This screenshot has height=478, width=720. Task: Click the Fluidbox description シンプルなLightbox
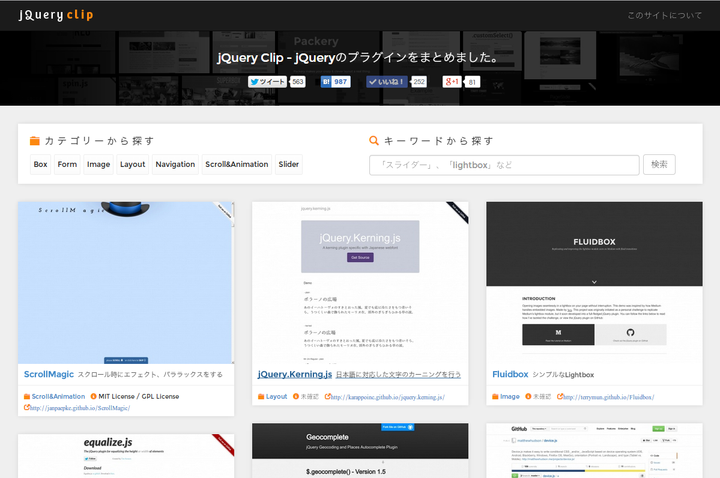563,375
